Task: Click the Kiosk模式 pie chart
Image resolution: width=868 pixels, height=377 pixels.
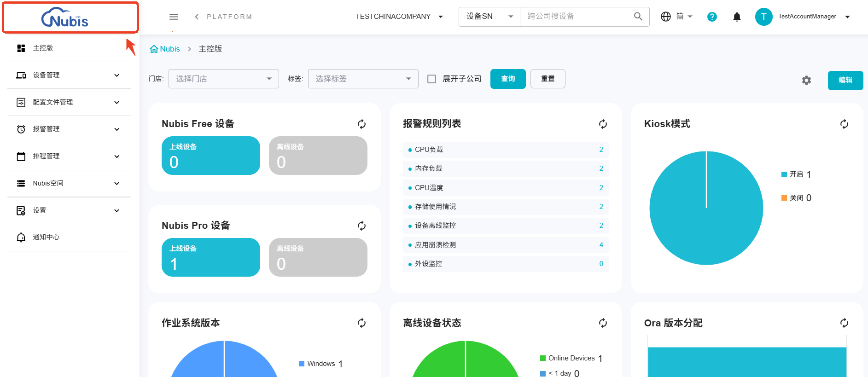Action: point(706,208)
